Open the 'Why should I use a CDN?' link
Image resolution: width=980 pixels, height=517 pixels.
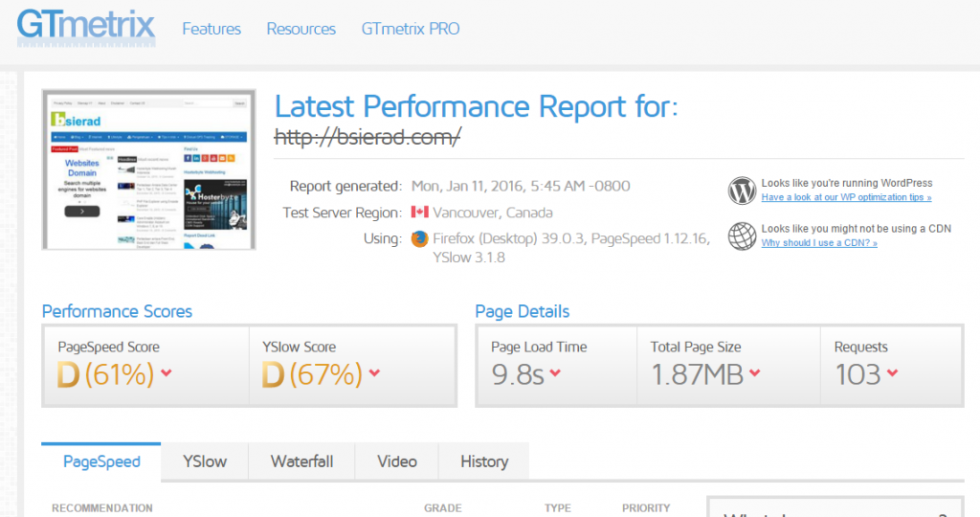coord(819,243)
